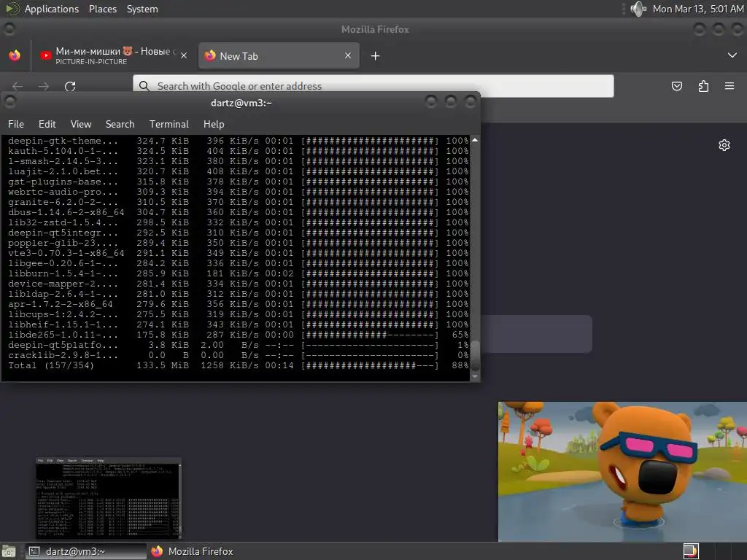Select dartz@vm3:~ taskbar button

point(86,551)
